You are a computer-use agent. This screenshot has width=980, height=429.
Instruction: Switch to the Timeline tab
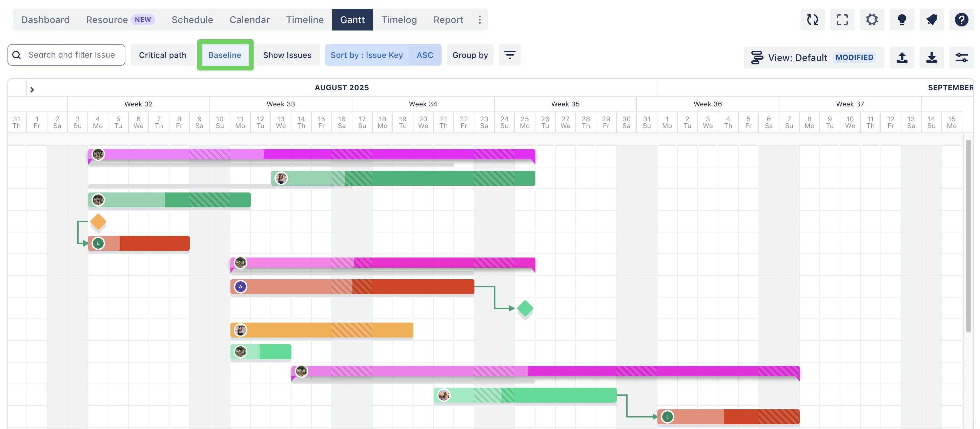coord(305,20)
